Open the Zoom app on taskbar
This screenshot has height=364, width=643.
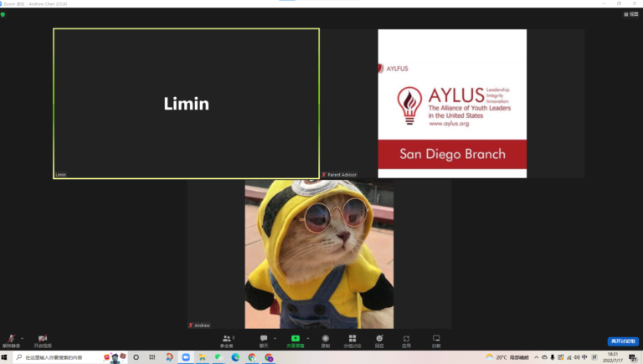coord(186,357)
